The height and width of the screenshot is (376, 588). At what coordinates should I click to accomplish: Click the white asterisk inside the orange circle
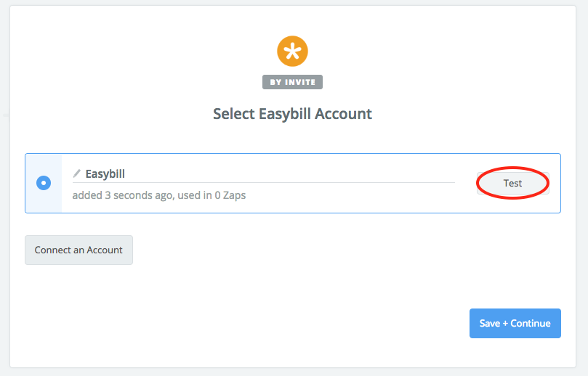tap(293, 52)
